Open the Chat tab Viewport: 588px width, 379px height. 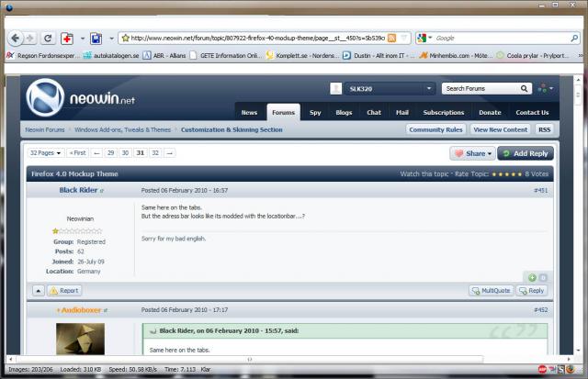[x=374, y=112]
